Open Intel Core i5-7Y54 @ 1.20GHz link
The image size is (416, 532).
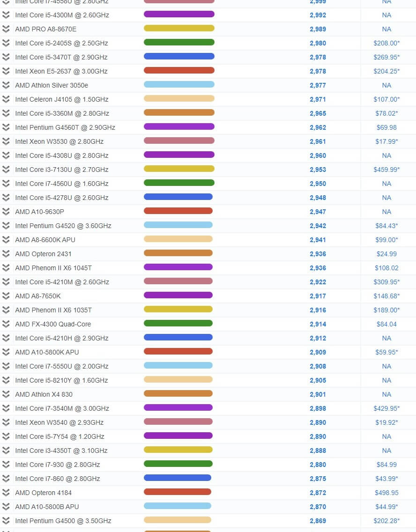(59, 436)
